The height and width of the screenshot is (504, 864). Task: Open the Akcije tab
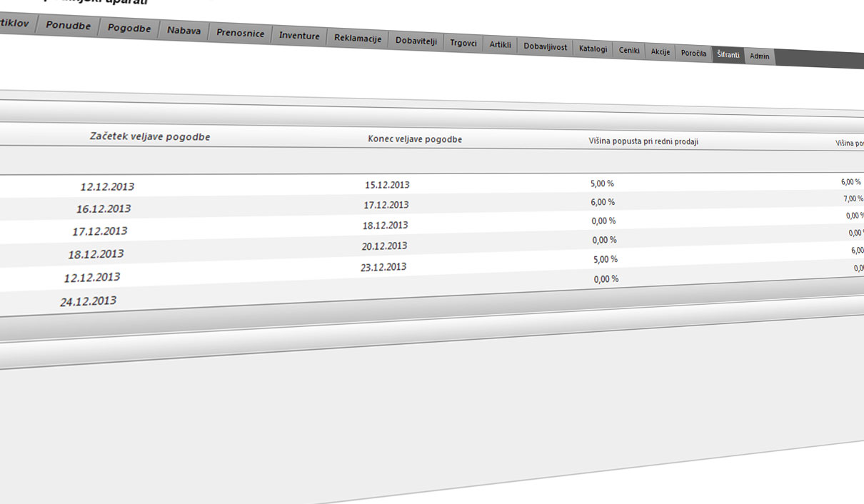(660, 52)
